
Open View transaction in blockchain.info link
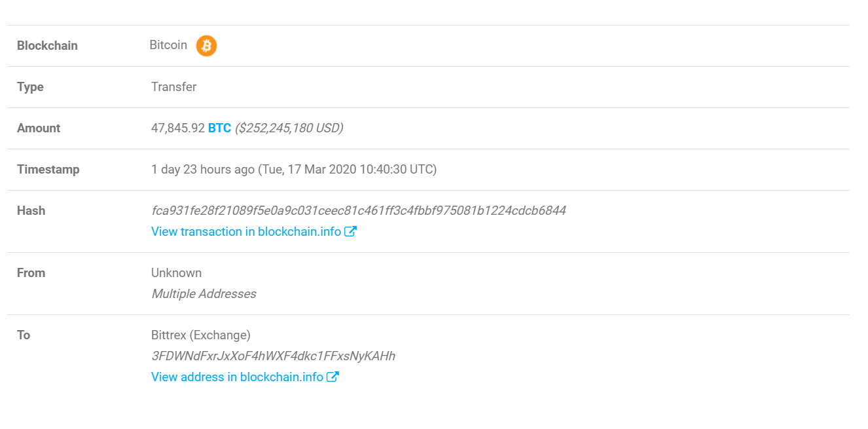pyautogui.click(x=246, y=231)
